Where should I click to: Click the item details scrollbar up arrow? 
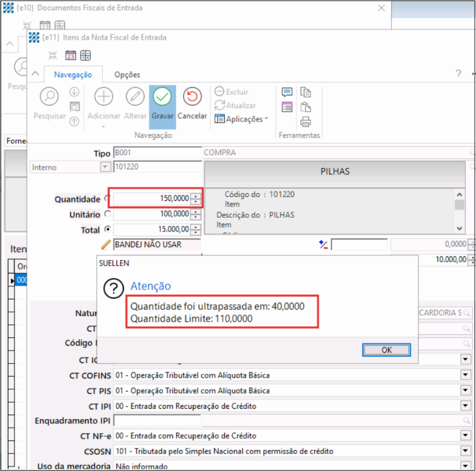pos(460,194)
